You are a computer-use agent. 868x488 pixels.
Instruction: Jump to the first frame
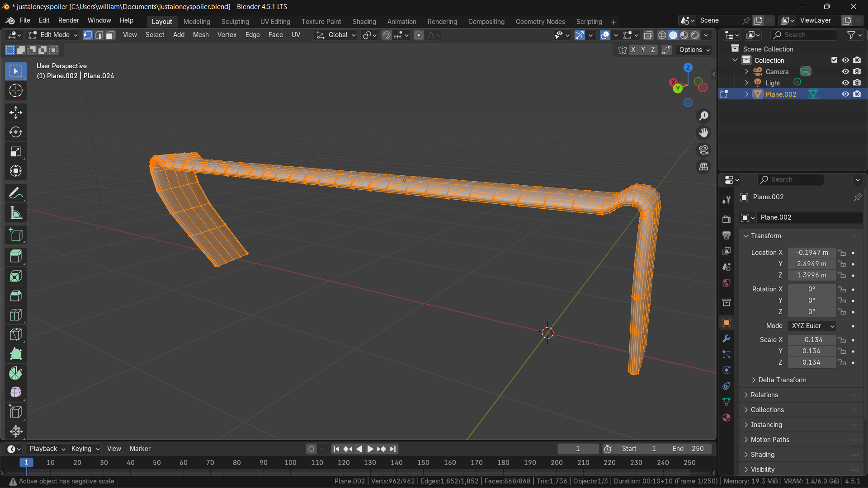click(x=336, y=449)
